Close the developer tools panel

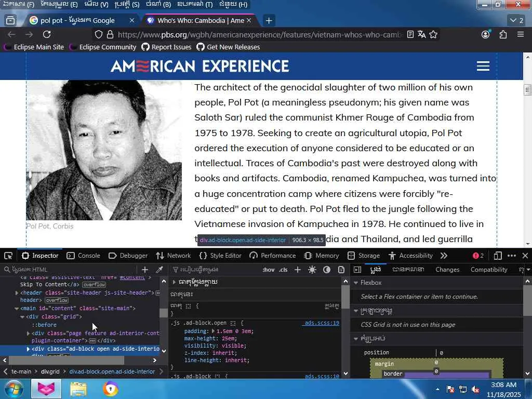[525, 256]
